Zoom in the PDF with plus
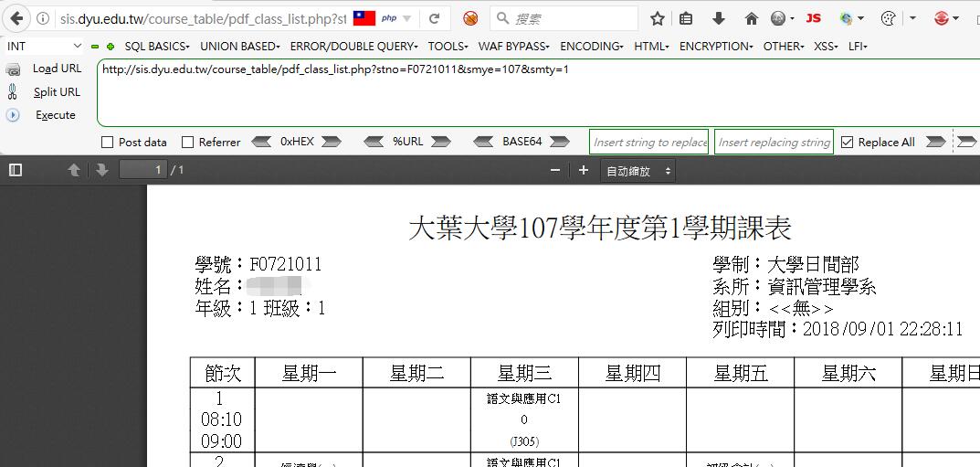The height and width of the screenshot is (467, 980). 583,170
